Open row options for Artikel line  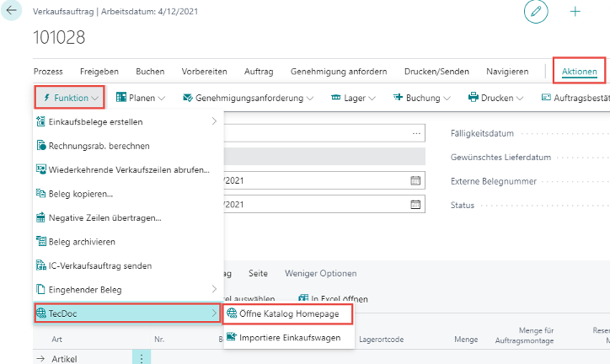point(142,358)
